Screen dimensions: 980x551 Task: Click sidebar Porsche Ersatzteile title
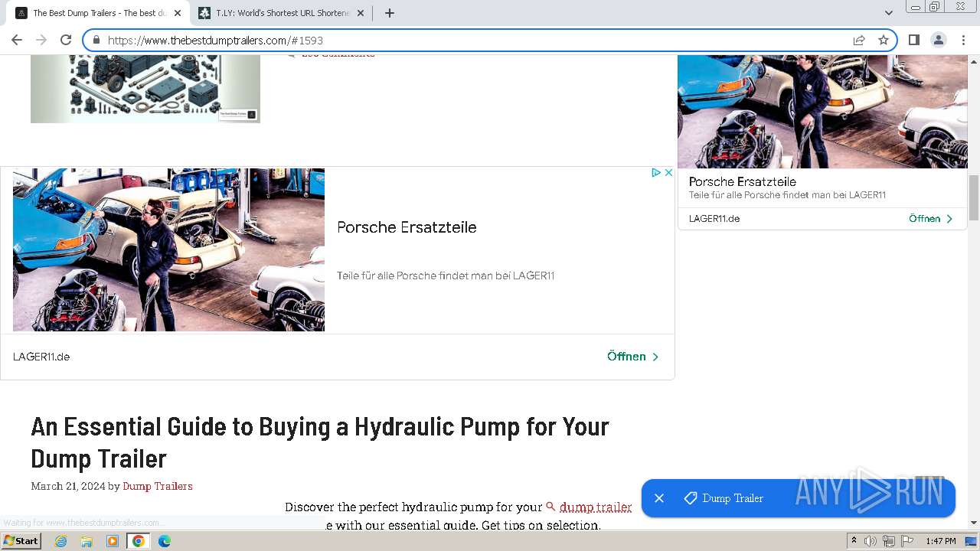click(x=743, y=181)
